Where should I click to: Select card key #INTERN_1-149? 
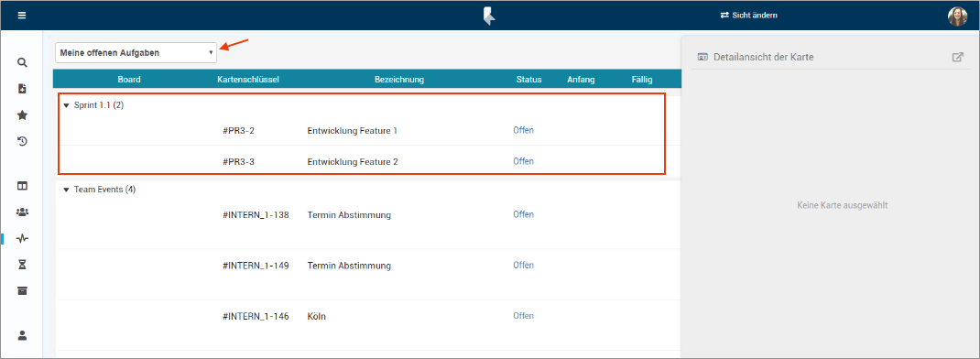point(256,266)
